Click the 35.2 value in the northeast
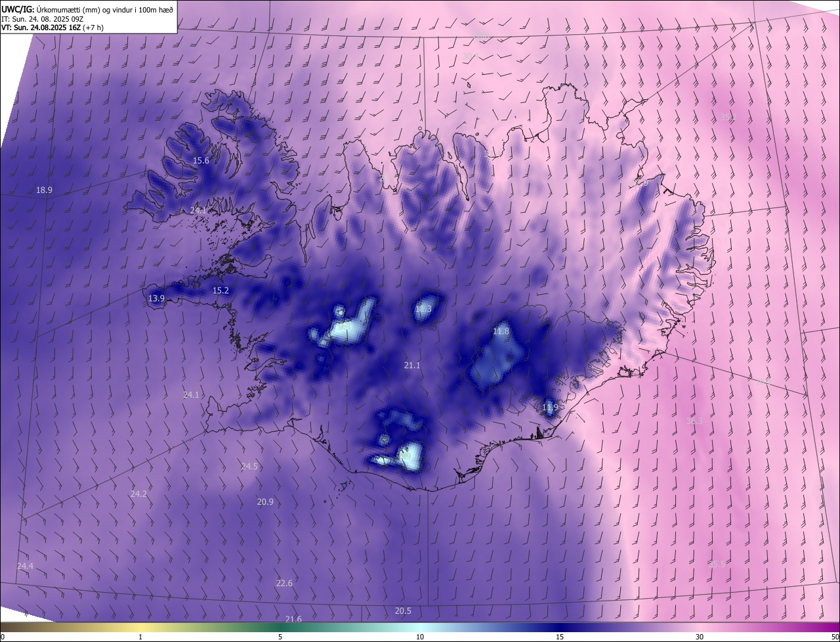The height and width of the screenshot is (642, 840). point(728,117)
